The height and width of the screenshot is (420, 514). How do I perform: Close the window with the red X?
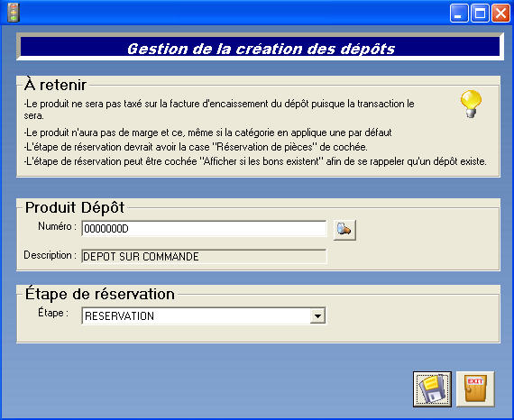tap(500, 14)
